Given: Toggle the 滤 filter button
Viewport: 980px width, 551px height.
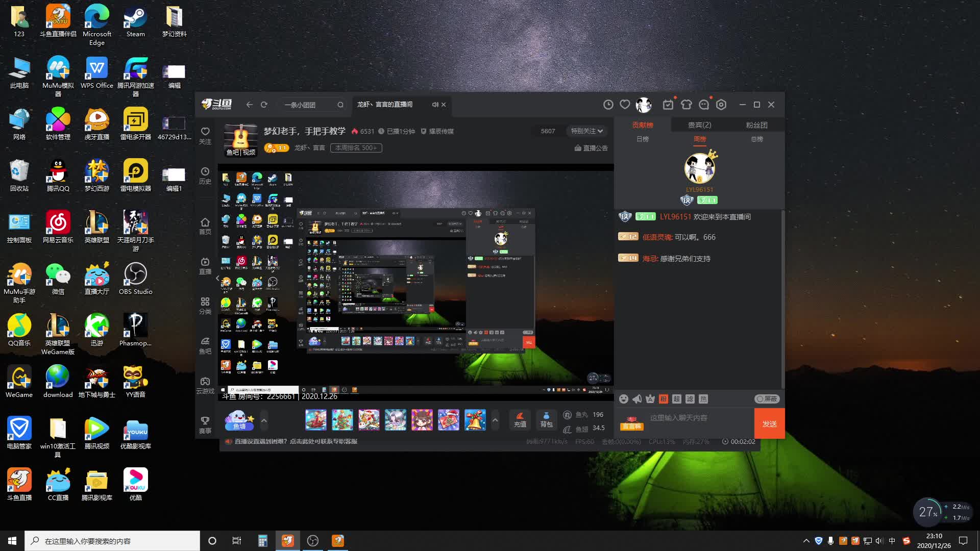Looking at the screenshot, I should tap(690, 399).
